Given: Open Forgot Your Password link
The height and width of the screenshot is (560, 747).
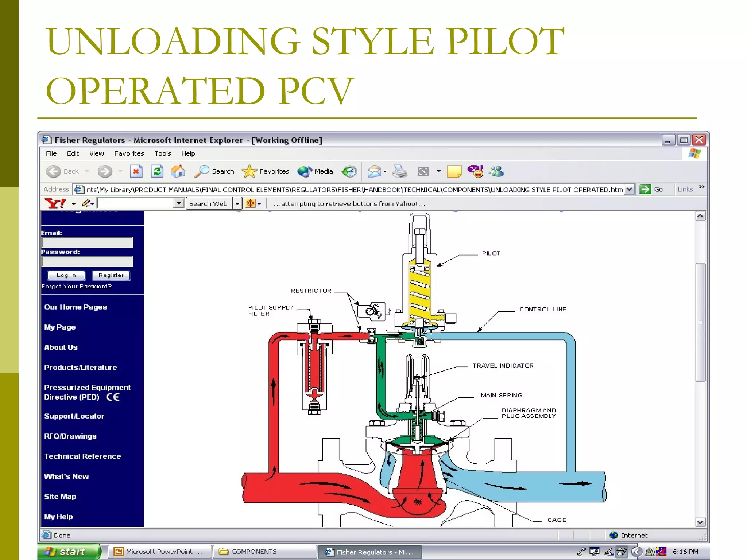Looking at the screenshot, I should click(x=77, y=287).
